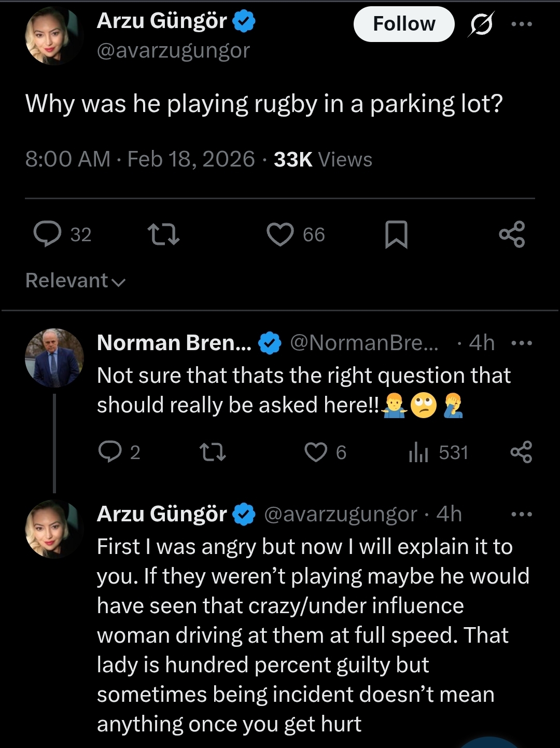The width and height of the screenshot is (560, 748).
Task: Open more options on Norman's reply
Action: click(x=521, y=343)
